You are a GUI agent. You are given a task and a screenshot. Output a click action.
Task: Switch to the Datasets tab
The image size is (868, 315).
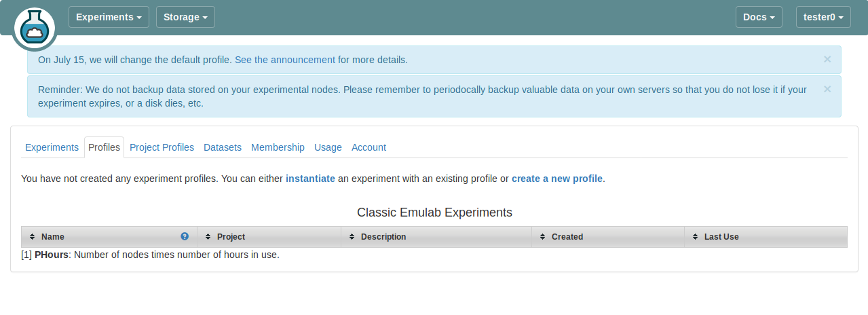coord(223,147)
